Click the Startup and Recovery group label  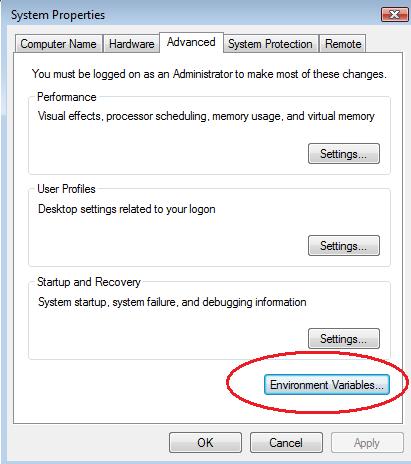(x=89, y=282)
